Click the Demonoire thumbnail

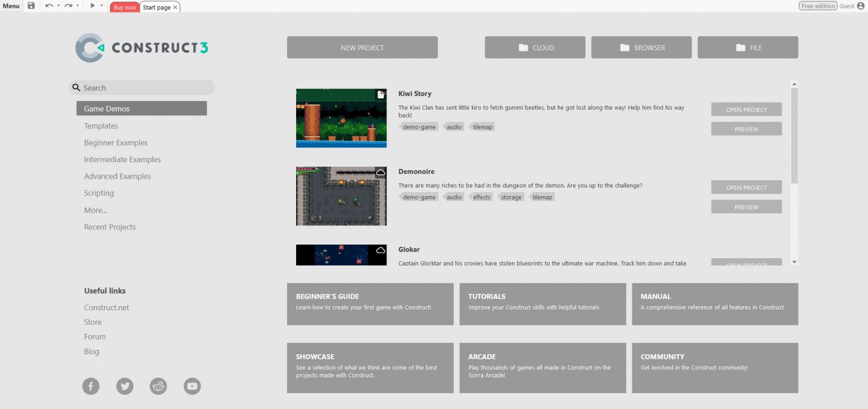click(x=341, y=196)
